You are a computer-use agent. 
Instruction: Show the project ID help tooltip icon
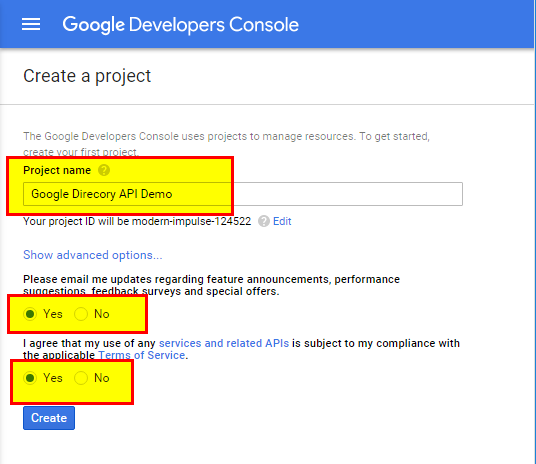click(x=264, y=221)
